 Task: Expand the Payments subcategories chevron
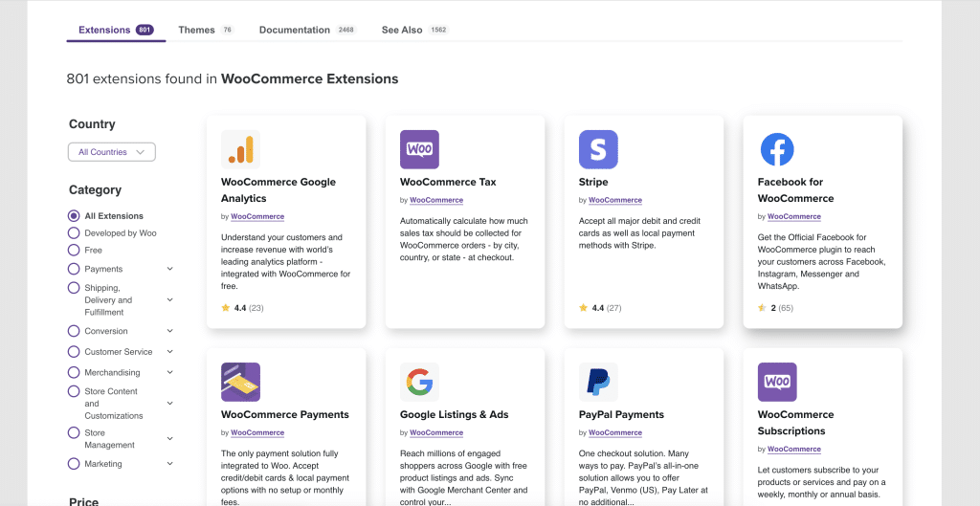[170, 269]
